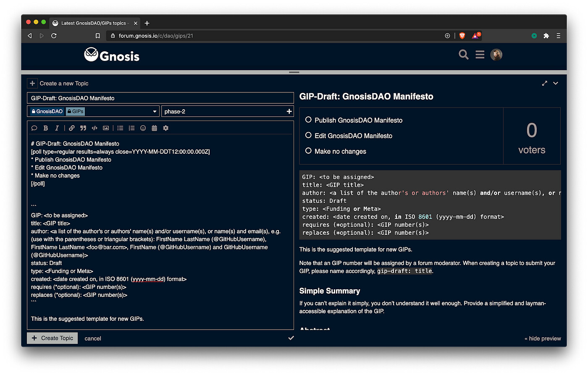The image size is (588, 375).
Task: Click the [/poll] closing tag in the editor
Action: (x=38, y=184)
